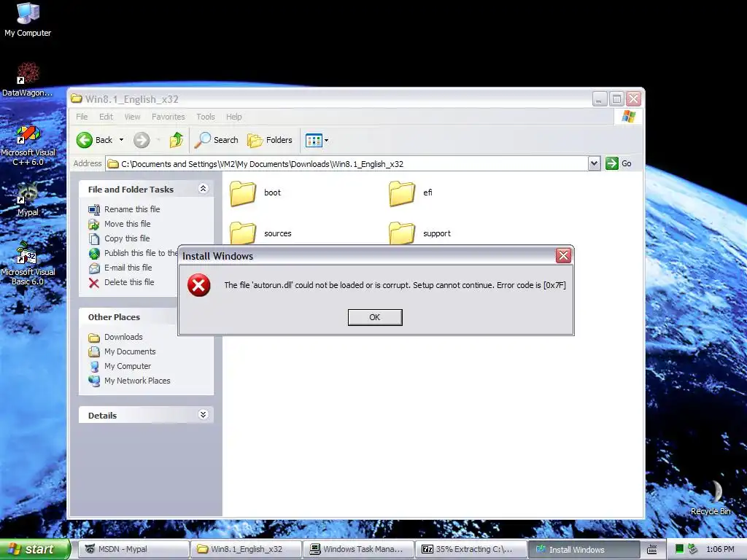Switch to Install Windows taskbar button
Viewport: 747px width, 560px height.
[x=584, y=549]
